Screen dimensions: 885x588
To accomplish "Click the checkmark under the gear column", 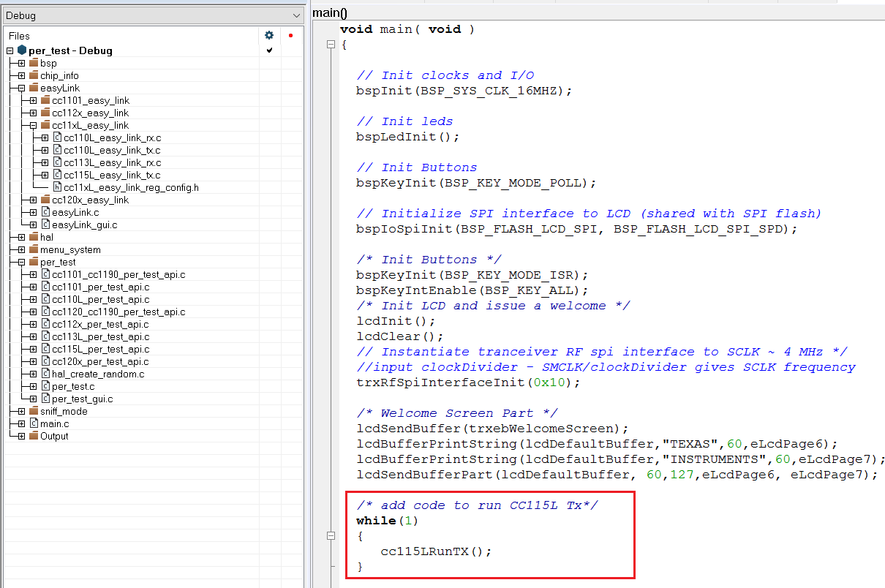I will (269, 50).
